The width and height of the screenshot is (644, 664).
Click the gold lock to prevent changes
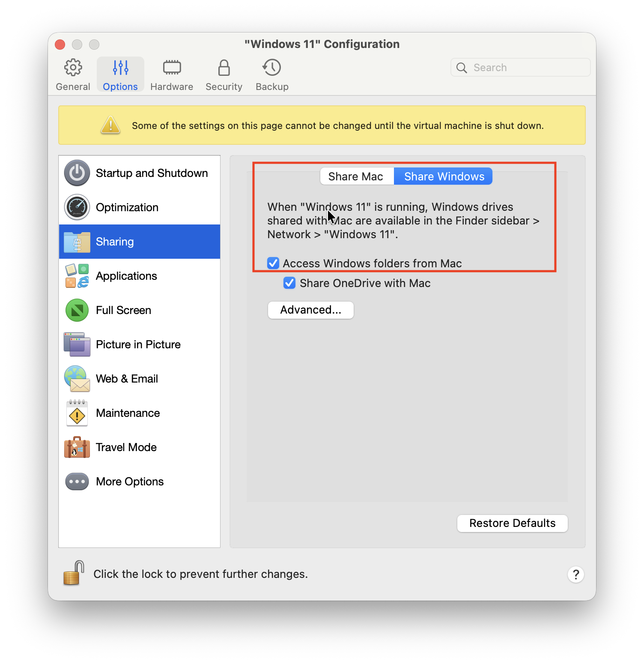click(74, 573)
